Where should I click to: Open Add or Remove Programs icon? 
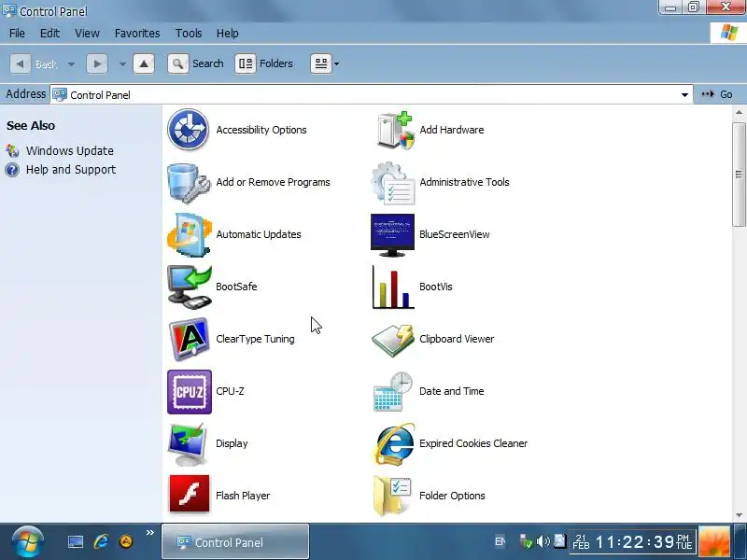(189, 182)
